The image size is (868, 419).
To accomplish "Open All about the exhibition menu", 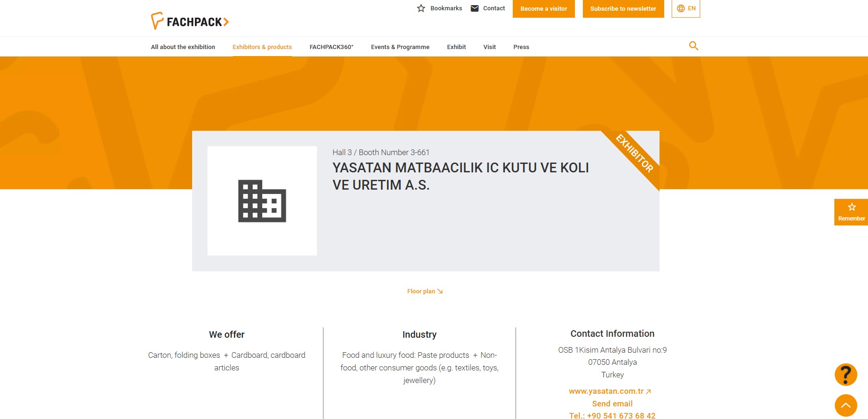I will 183,47.
